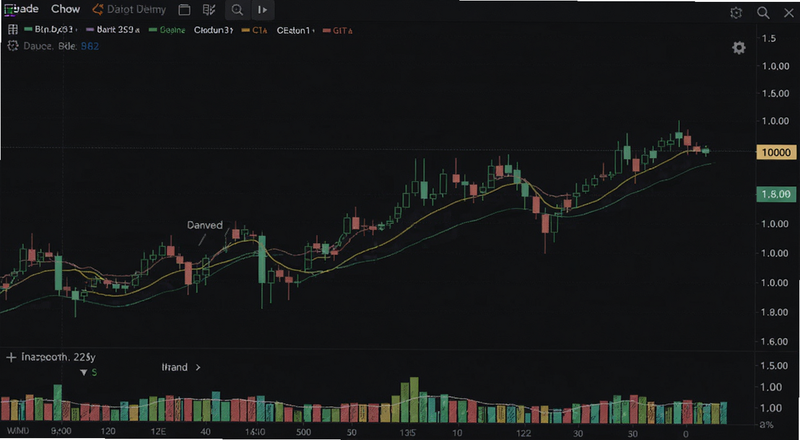Select the Bark 359 legend label
This screenshot has height=440, width=800.
tap(118, 30)
